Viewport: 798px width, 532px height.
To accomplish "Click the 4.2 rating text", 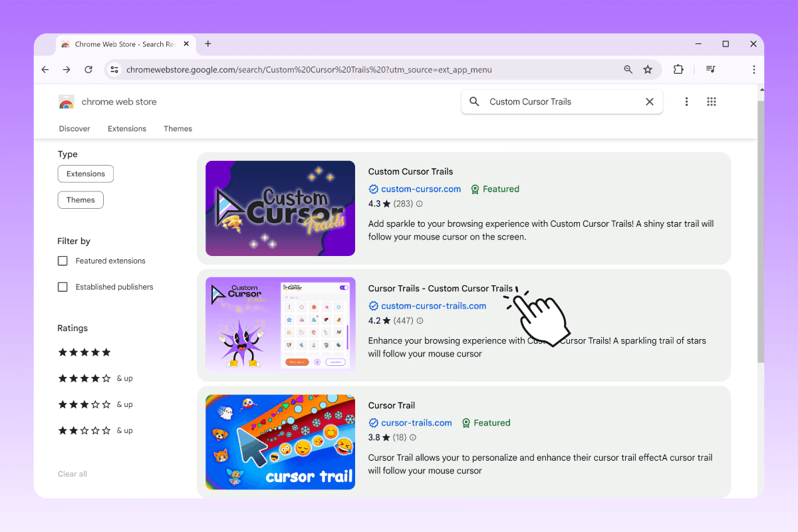I will [x=374, y=321].
